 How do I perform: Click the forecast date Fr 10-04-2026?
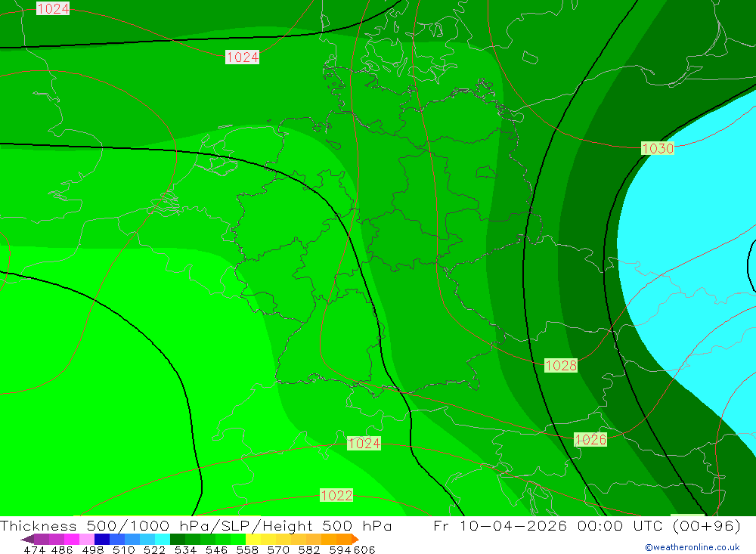coord(500,525)
